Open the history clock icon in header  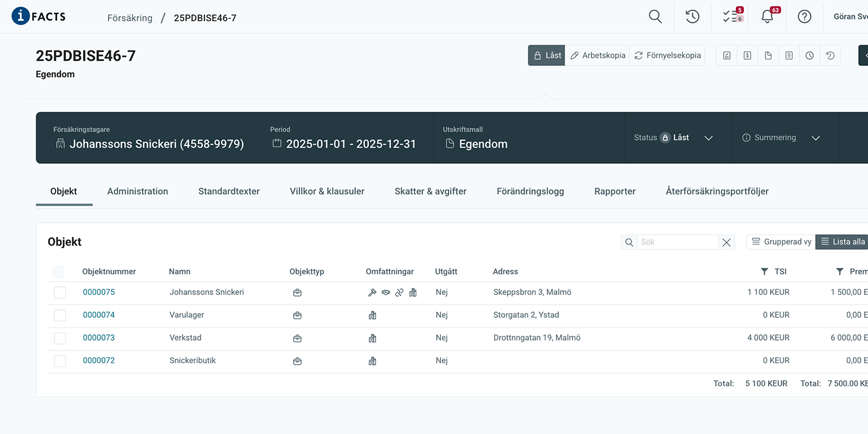tap(692, 17)
